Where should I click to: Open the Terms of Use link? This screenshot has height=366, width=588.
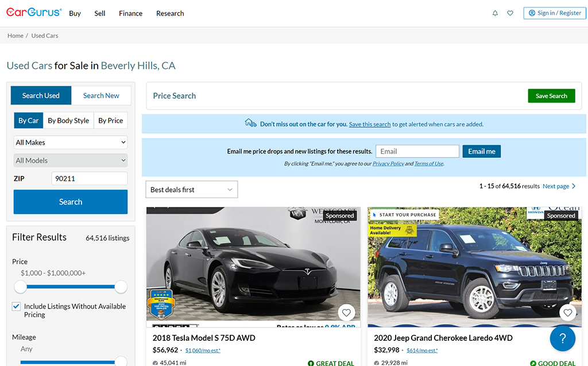[428, 164]
